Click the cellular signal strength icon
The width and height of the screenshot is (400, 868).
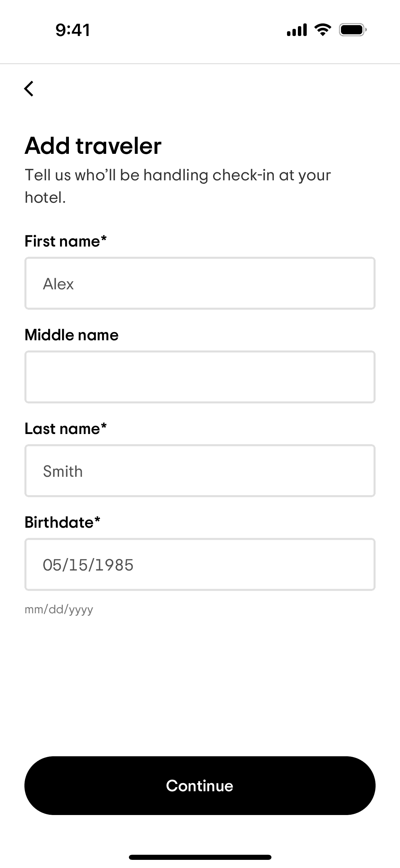[x=297, y=30]
